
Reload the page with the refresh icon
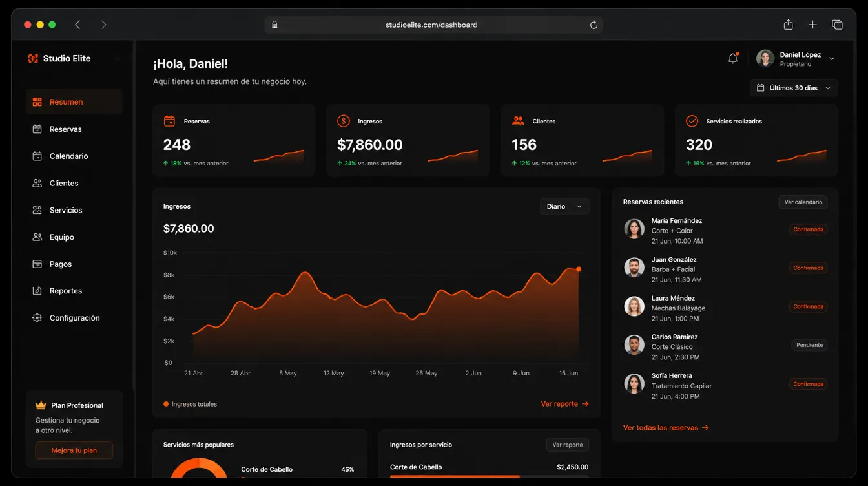pos(594,25)
